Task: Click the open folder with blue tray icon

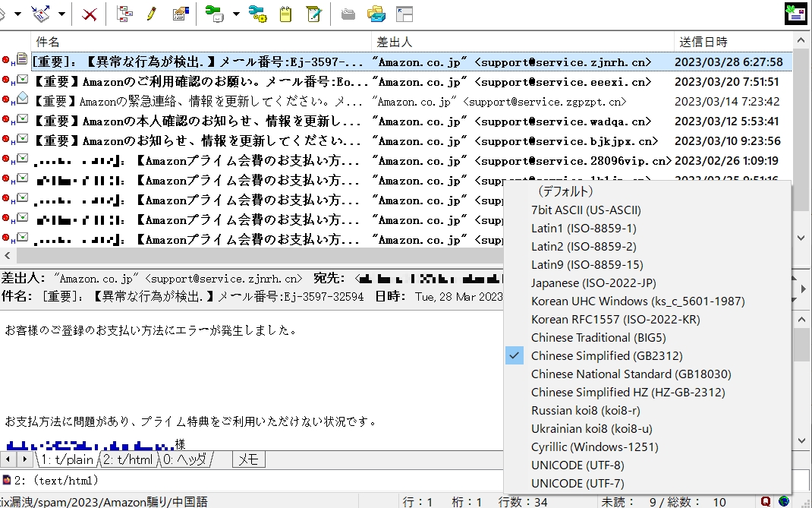Action: [x=376, y=14]
